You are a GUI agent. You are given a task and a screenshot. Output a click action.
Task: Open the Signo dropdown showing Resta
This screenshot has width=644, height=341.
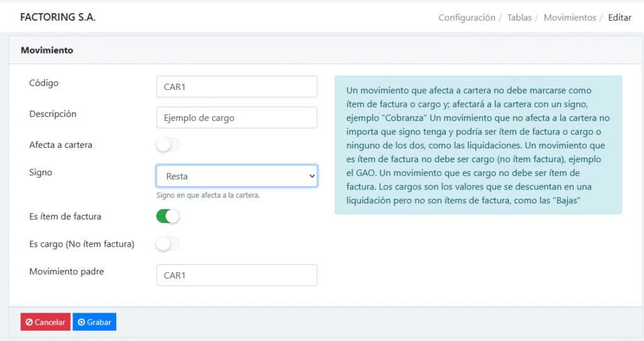click(236, 177)
